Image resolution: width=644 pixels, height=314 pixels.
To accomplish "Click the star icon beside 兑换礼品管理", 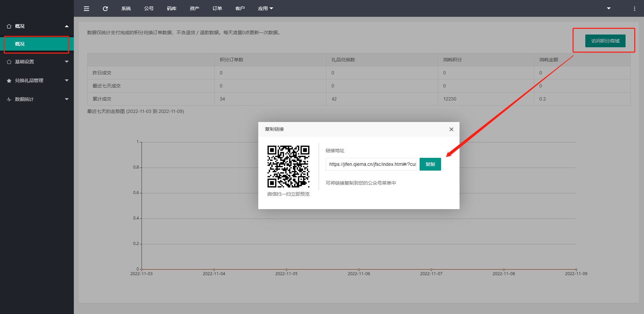I will (x=9, y=80).
